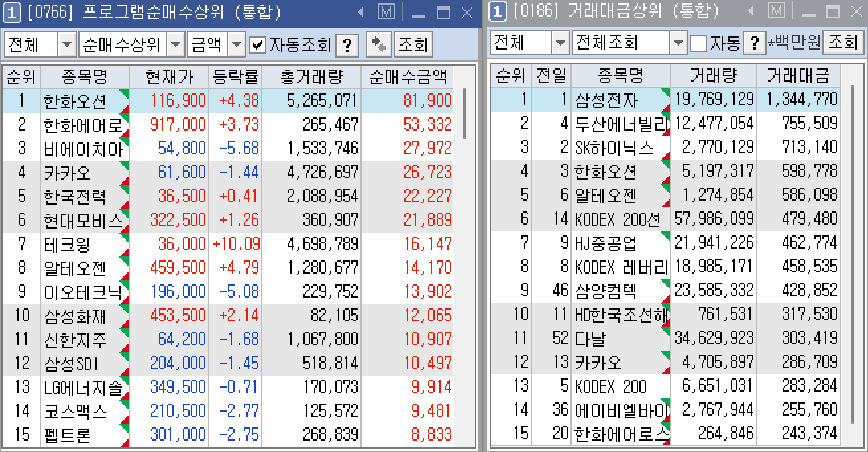Select 알테오젠 in program net-buy list
868x452 pixels.
pos(227,268)
